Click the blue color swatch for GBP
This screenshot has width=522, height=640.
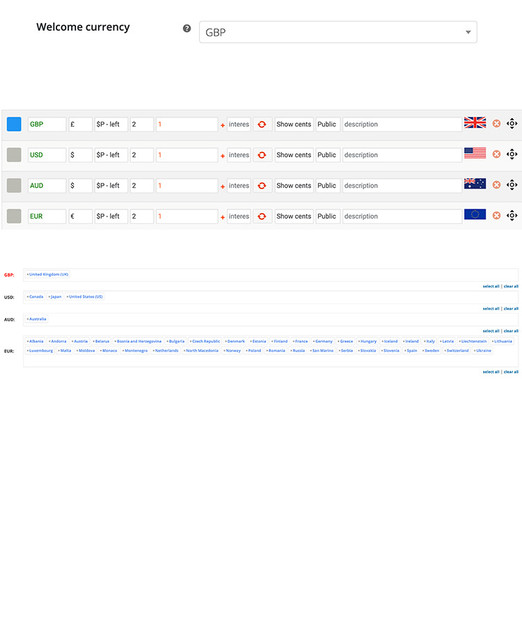pyautogui.click(x=14, y=124)
